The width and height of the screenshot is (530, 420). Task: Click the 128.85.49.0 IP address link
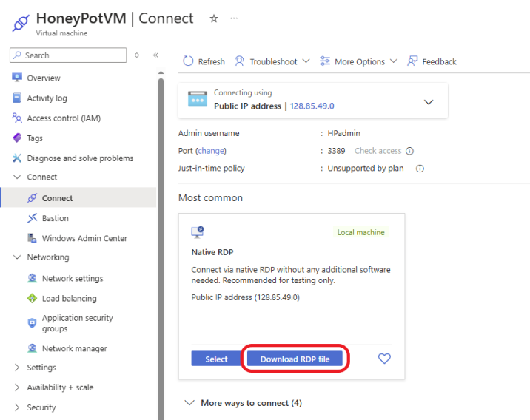[x=312, y=106]
